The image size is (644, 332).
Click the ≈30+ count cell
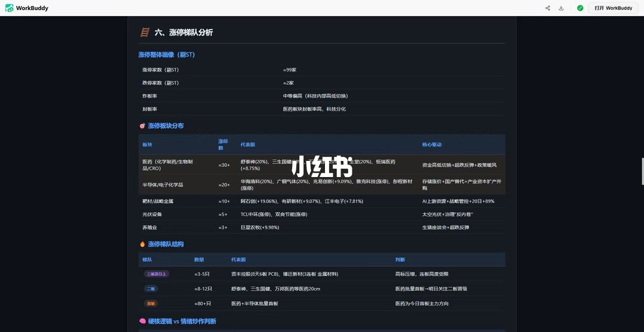coord(224,165)
